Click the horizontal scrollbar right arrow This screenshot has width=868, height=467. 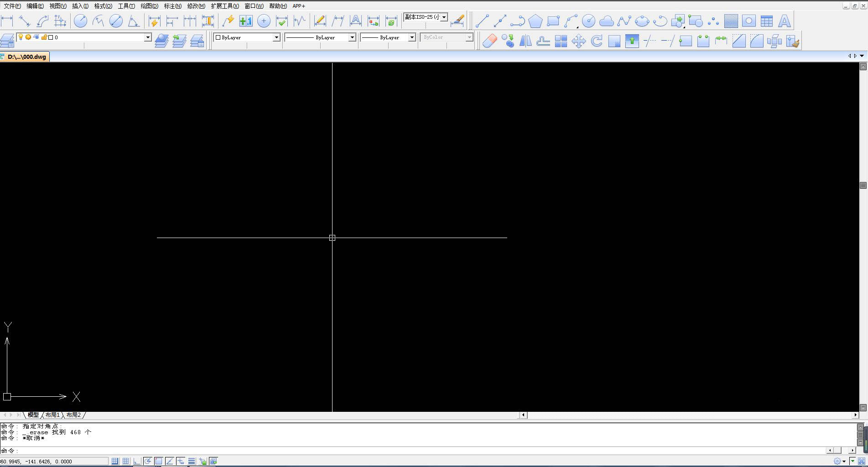coord(855,415)
